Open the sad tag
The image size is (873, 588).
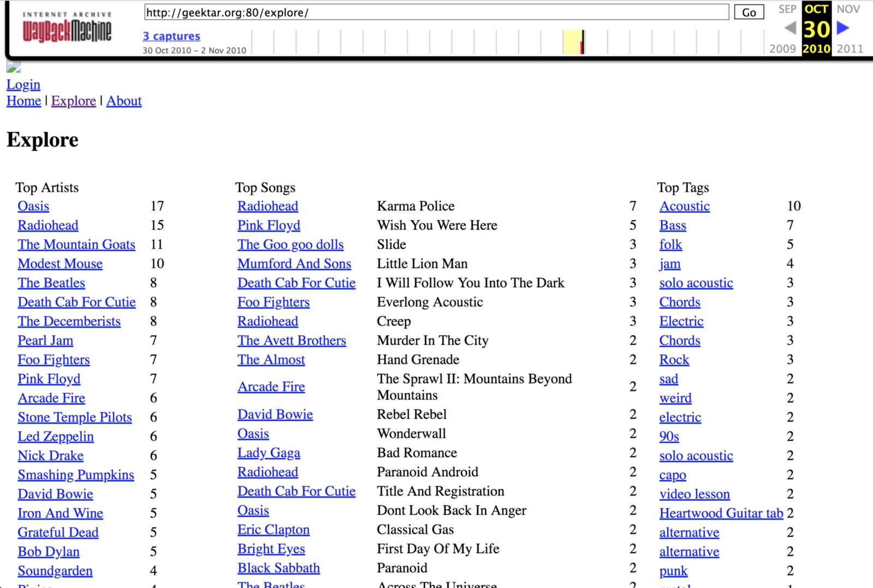click(669, 379)
